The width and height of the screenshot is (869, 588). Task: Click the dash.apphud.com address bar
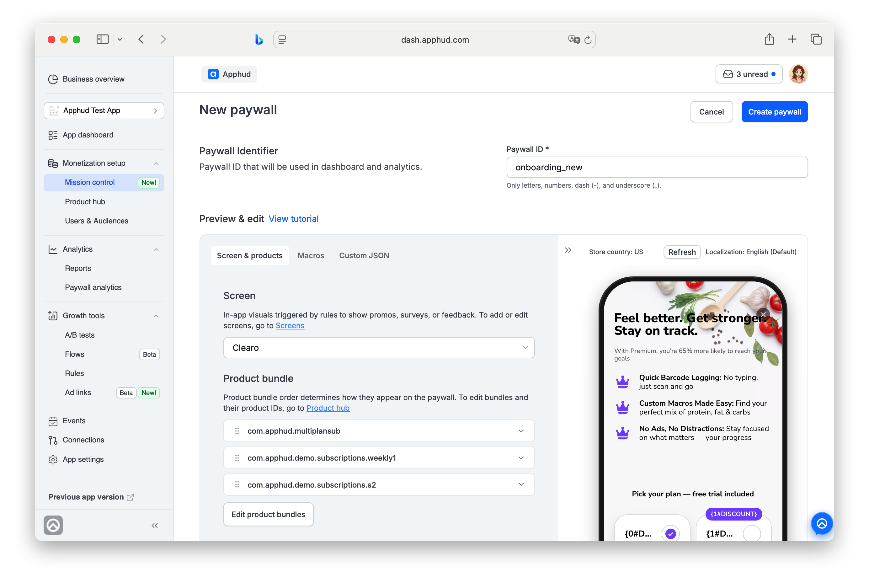pyautogui.click(x=434, y=40)
